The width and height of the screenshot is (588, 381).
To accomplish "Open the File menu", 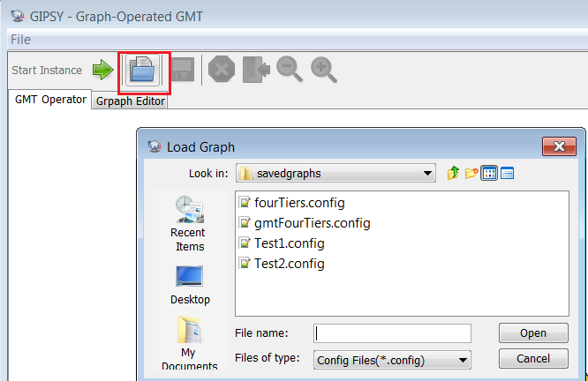I will (x=20, y=40).
